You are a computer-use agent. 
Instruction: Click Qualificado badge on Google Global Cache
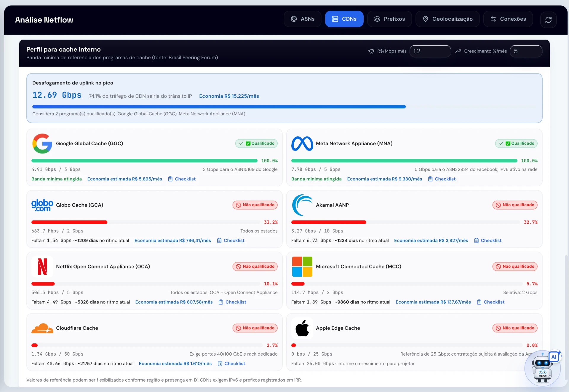coord(256,143)
